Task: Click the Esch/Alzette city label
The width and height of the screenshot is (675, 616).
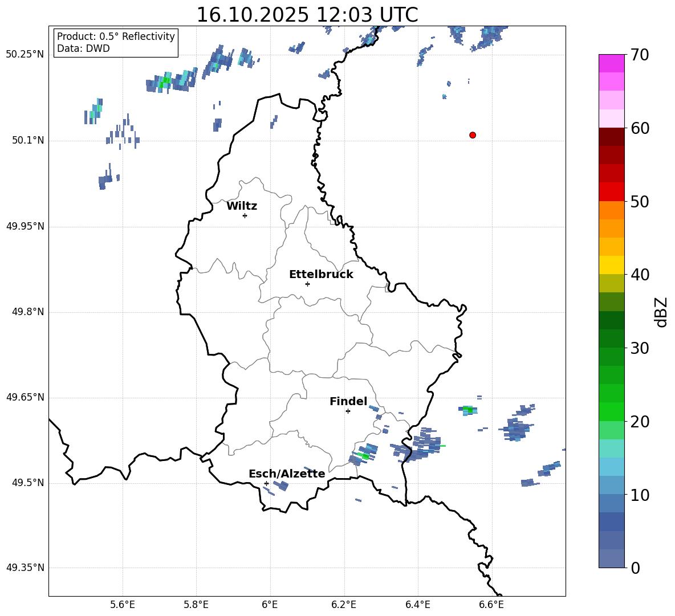Action: [287, 474]
